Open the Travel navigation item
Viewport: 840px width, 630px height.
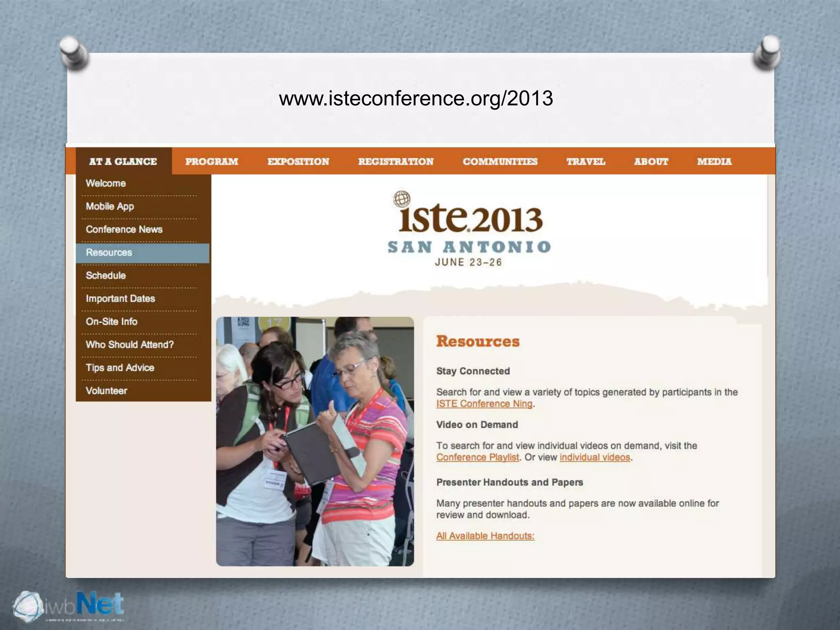click(586, 162)
